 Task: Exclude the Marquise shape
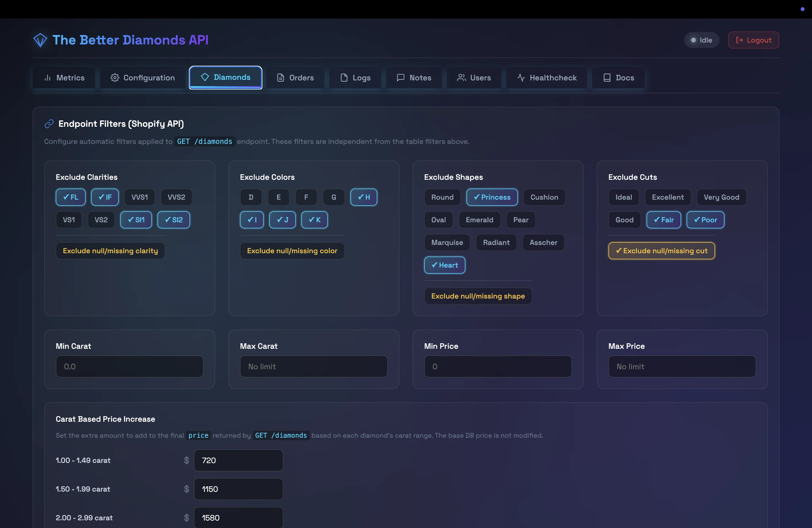coord(447,242)
